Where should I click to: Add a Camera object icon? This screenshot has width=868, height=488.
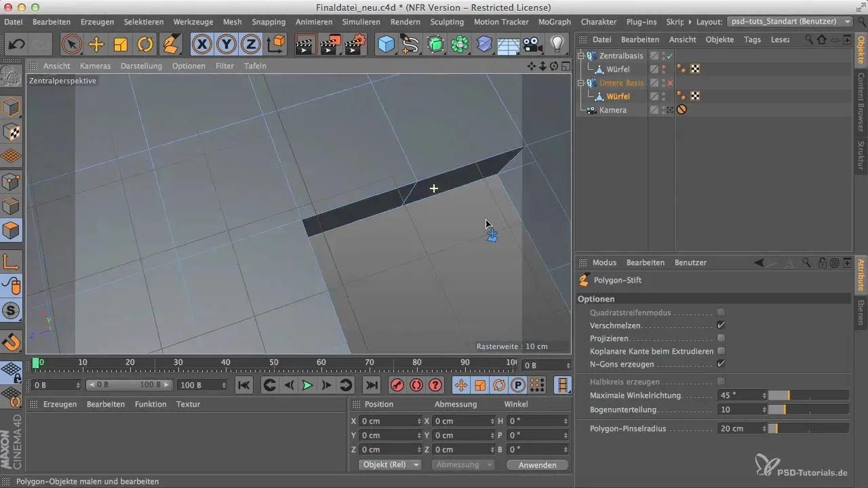[533, 45]
